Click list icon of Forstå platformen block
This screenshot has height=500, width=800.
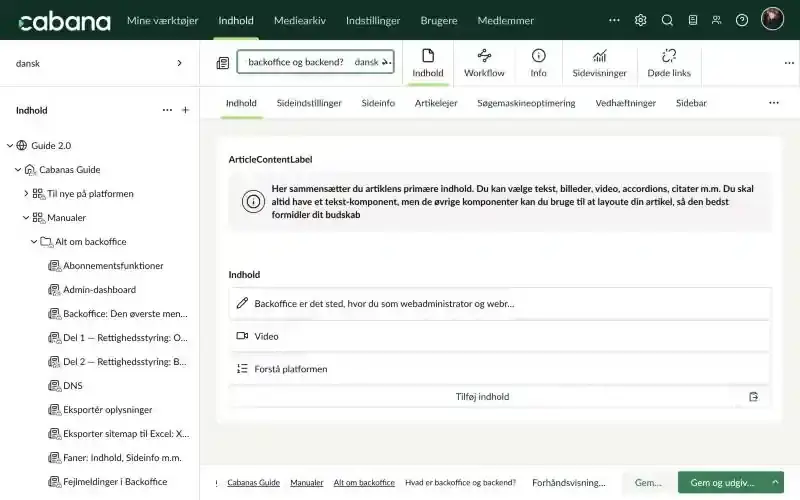tap(242, 369)
